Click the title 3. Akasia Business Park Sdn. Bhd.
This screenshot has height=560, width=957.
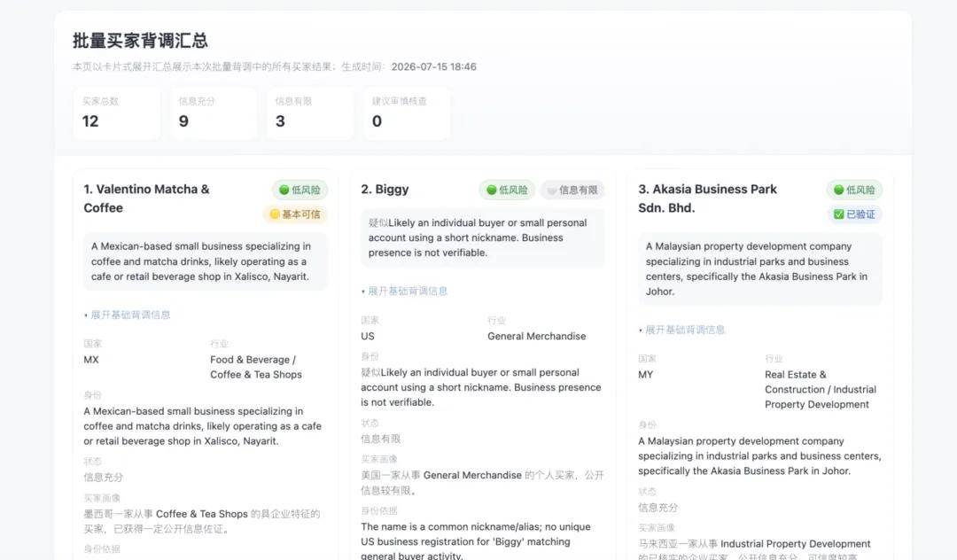[707, 198]
